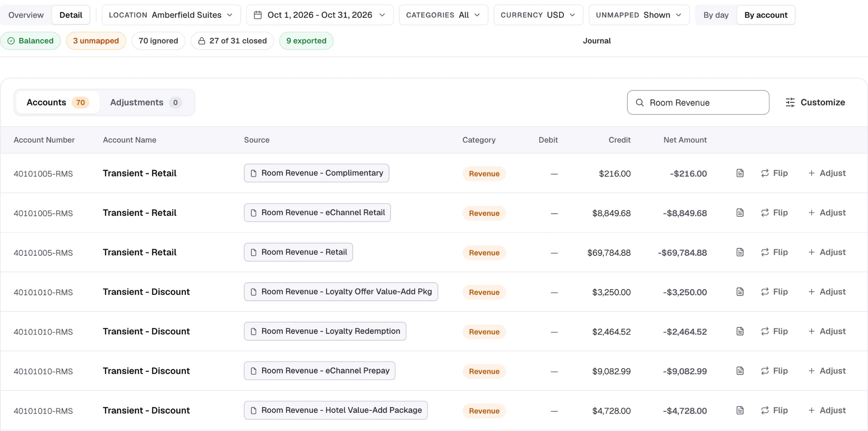Select the Accounts tab
The width and height of the screenshot is (868, 431).
(x=58, y=103)
